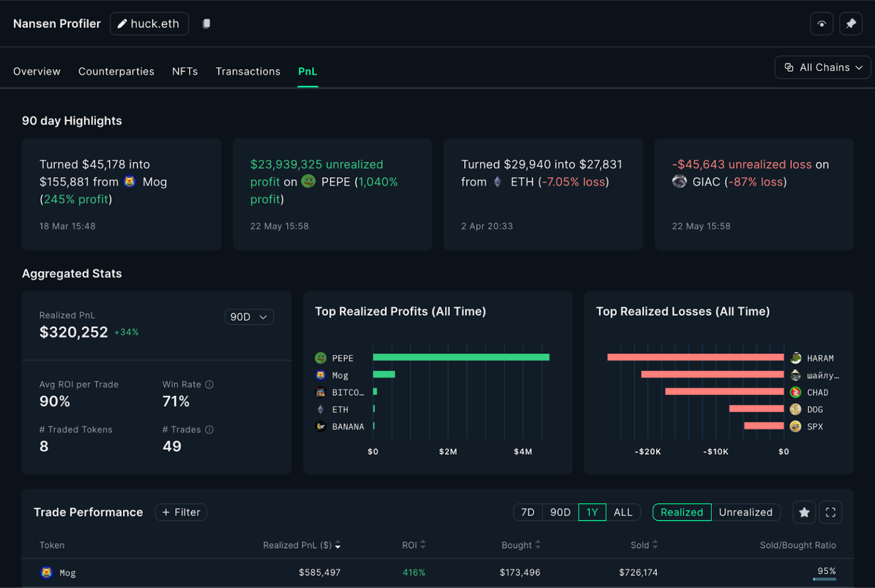The width and height of the screenshot is (875, 588).
Task: Select the 1Y time range
Action: pos(592,512)
